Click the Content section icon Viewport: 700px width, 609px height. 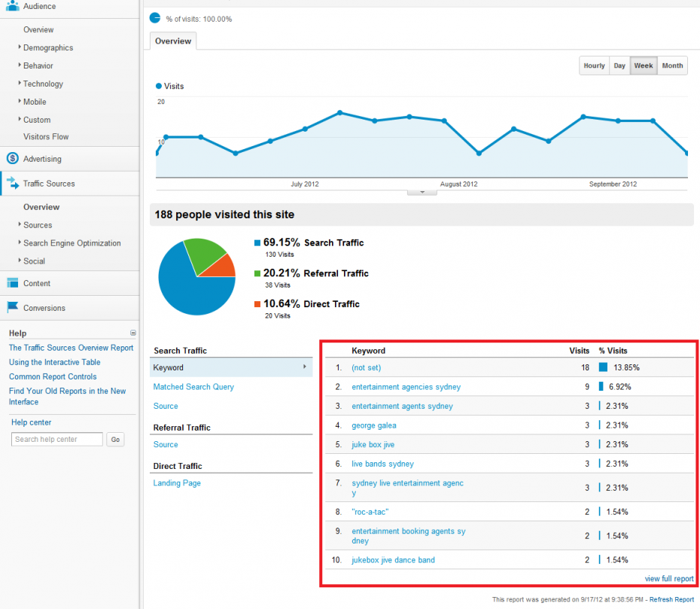coord(12,283)
